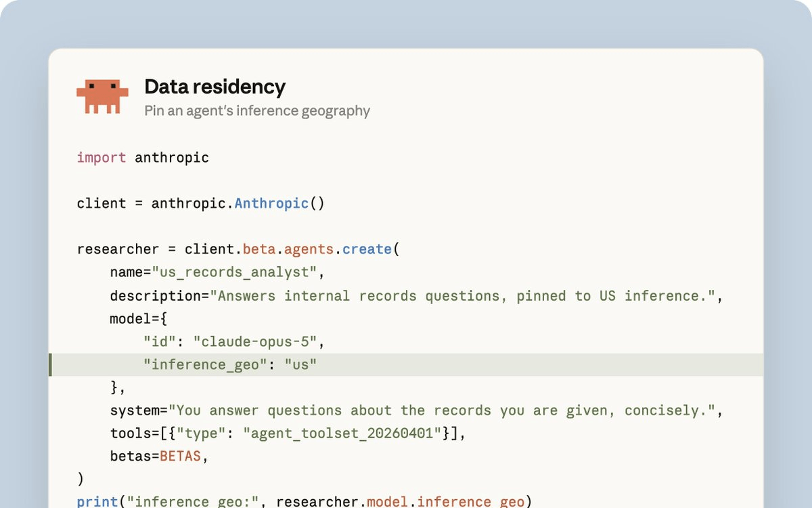This screenshot has width=812, height=508.
Task: Click the line "client = anthropic.Anthropic()"
Action: coord(201,203)
